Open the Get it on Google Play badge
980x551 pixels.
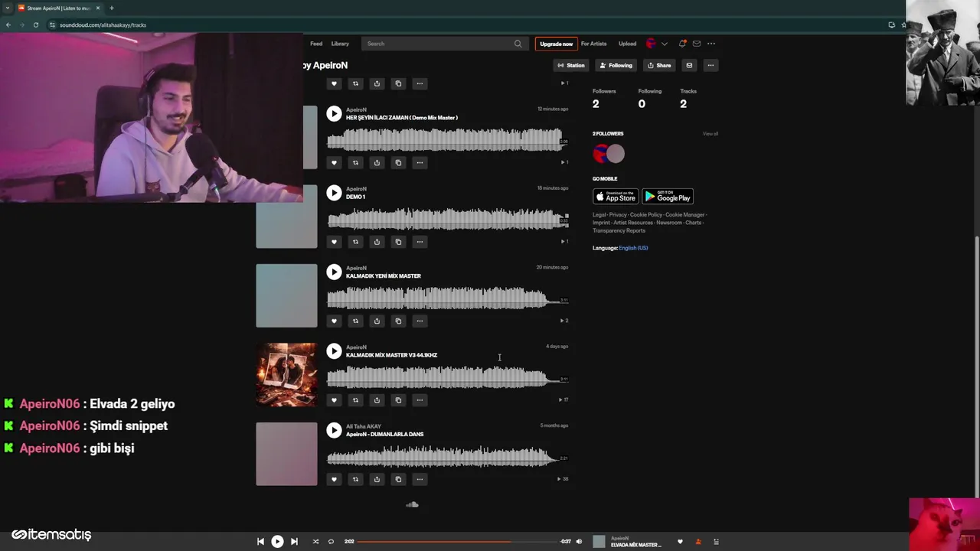coord(668,197)
